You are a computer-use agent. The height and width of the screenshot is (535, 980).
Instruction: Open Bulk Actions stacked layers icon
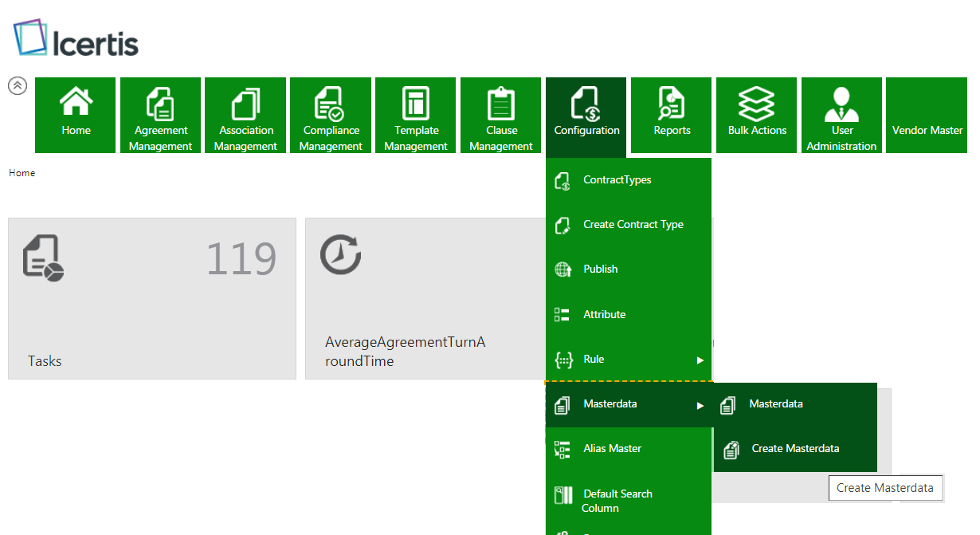(x=757, y=103)
